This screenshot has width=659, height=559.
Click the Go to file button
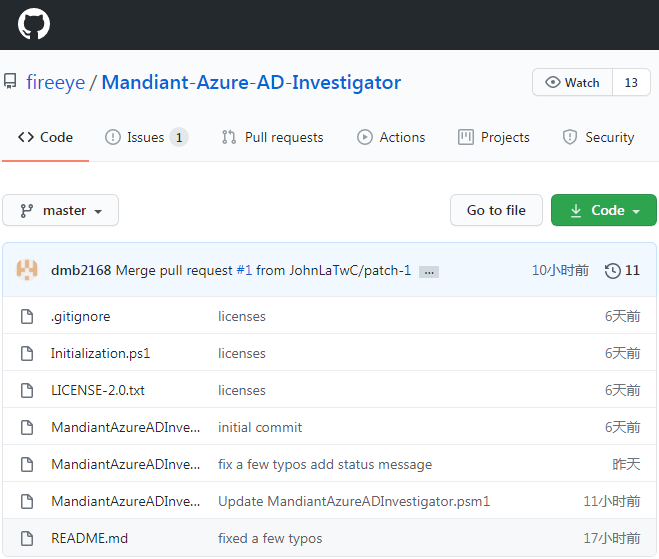pyautogui.click(x=496, y=211)
